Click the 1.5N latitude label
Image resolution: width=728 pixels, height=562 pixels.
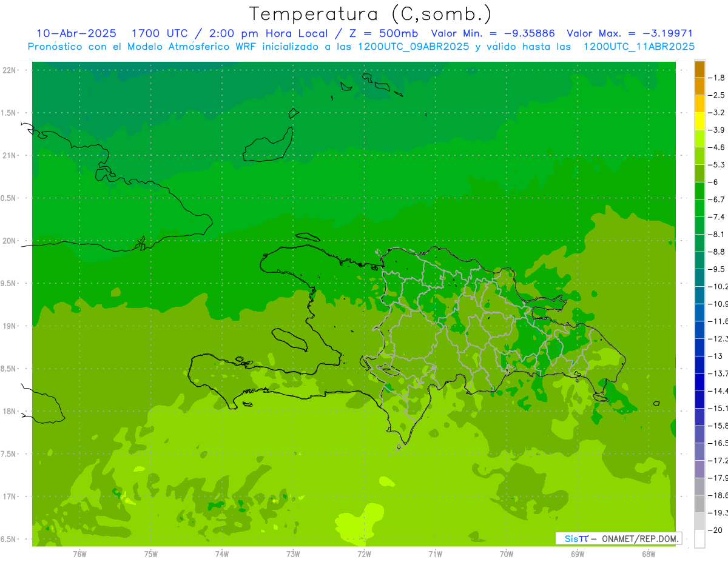click(x=10, y=113)
